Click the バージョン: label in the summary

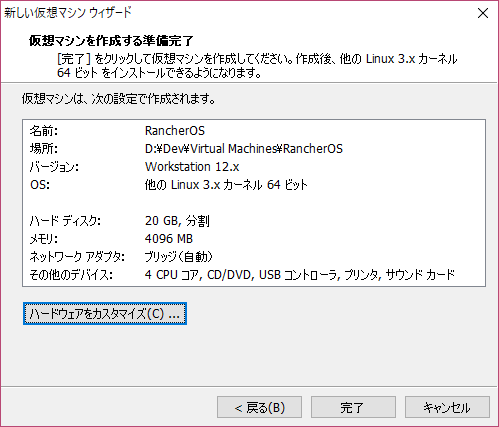coord(54,167)
